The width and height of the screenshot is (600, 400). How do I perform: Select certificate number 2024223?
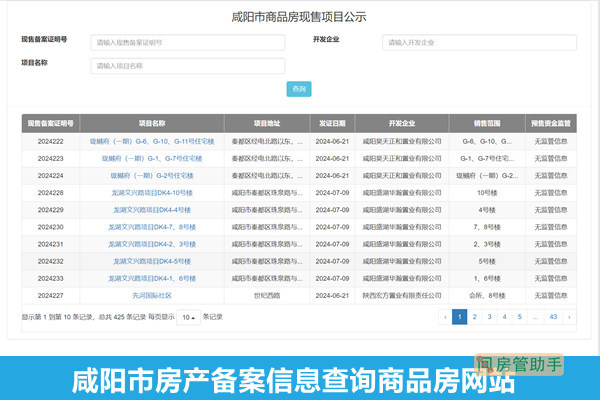[x=51, y=158]
